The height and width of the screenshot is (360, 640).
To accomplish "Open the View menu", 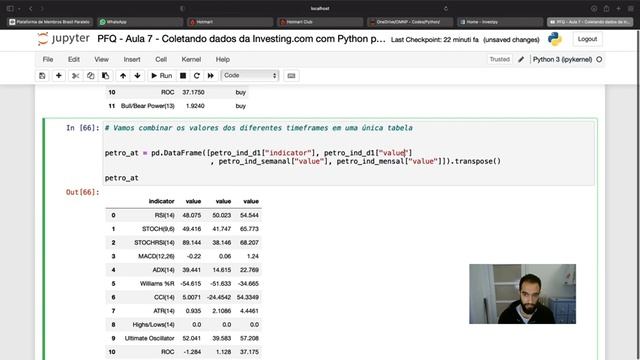I will [x=102, y=59].
